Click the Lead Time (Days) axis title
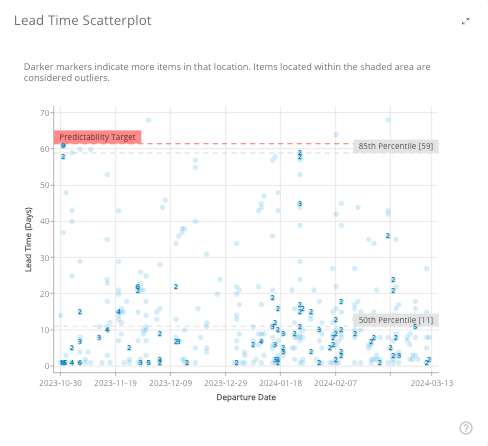This screenshot has height=446, width=488. [28, 239]
